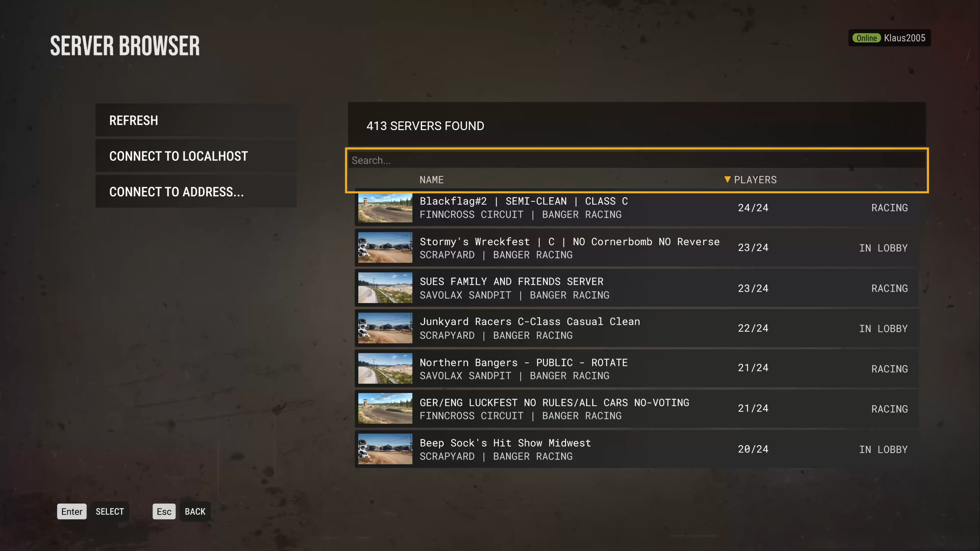This screenshot has height=551, width=980.
Task: Click Junkyard Racers server thumbnail image
Action: pyautogui.click(x=385, y=328)
